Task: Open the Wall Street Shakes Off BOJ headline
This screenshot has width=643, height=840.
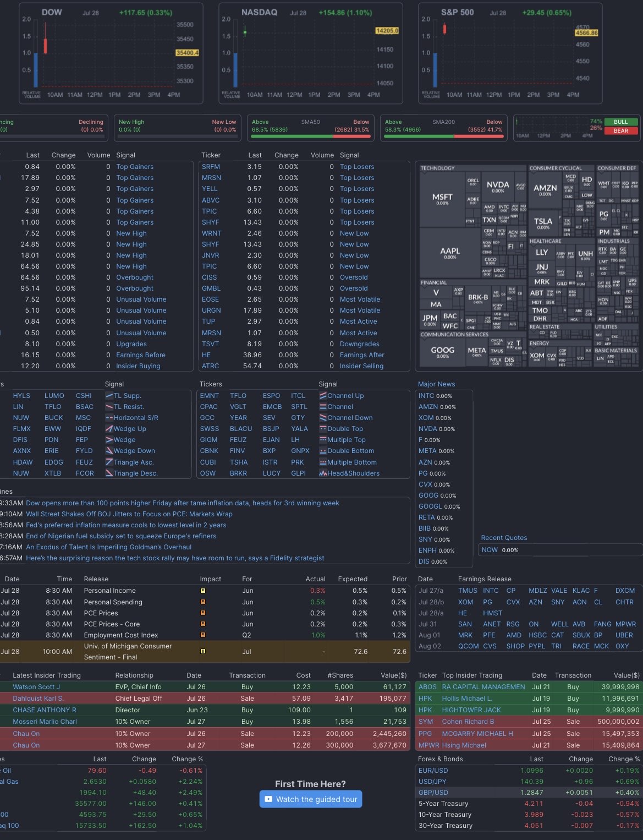Action: [129, 514]
